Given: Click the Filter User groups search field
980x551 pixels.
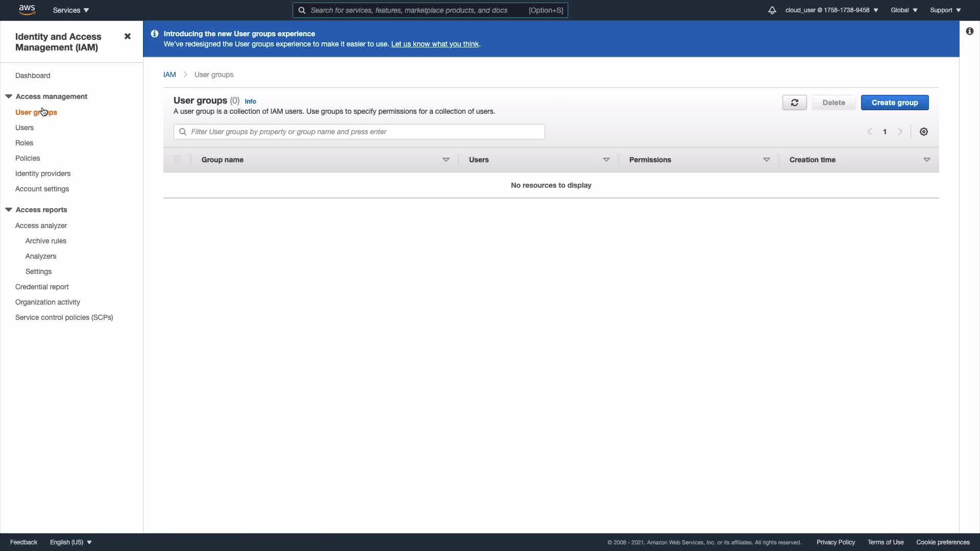Looking at the screenshot, I should point(359,132).
